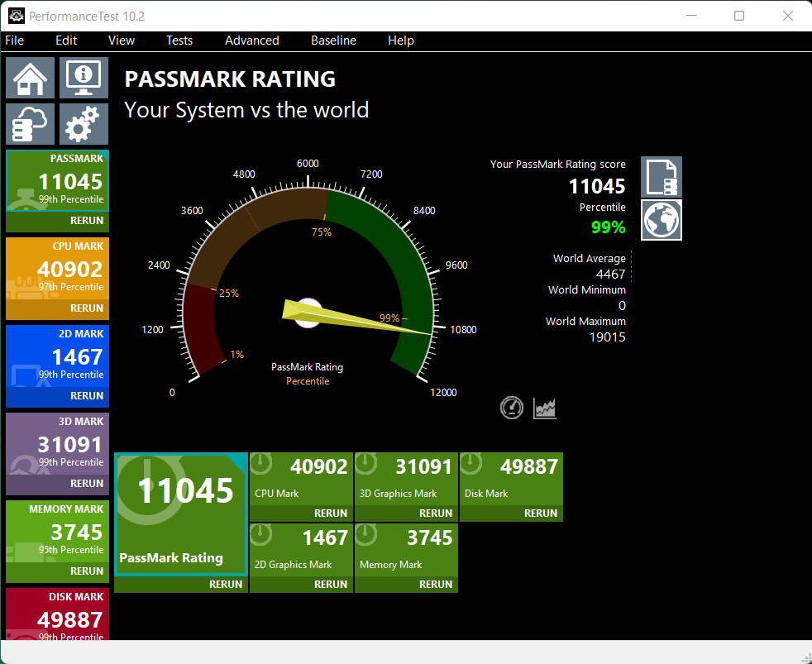Open the cloud baseline database icon

click(31, 124)
